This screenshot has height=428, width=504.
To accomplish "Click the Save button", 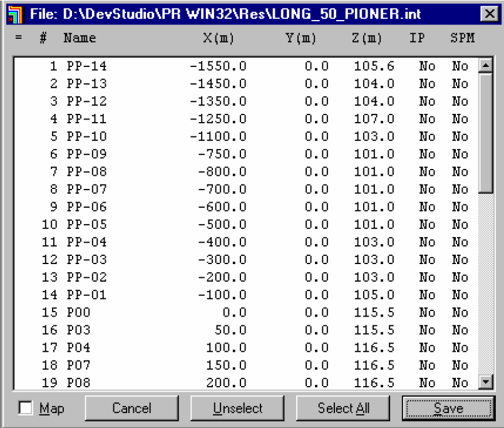I will (449, 408).
